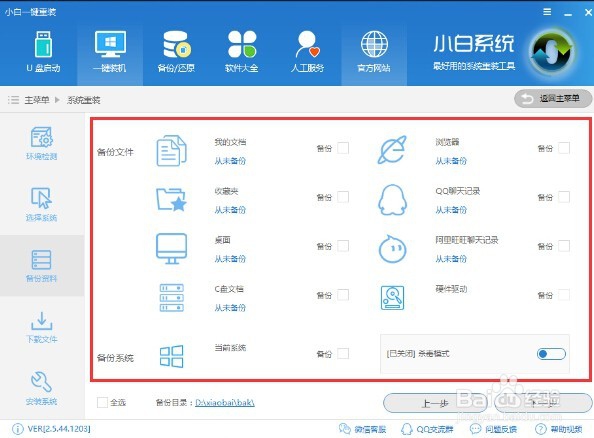Click the 桌面 monitor icon

(172, 249)
